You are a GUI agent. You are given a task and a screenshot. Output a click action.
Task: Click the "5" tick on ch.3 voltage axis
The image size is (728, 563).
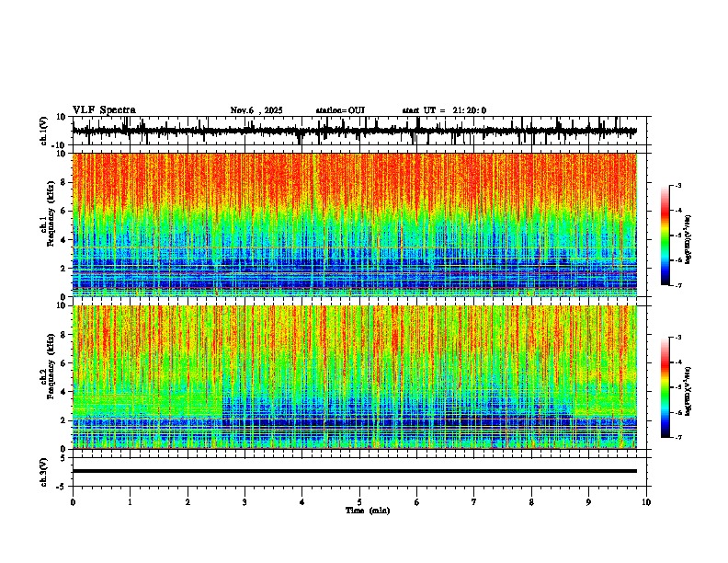(x=63, y=457)
